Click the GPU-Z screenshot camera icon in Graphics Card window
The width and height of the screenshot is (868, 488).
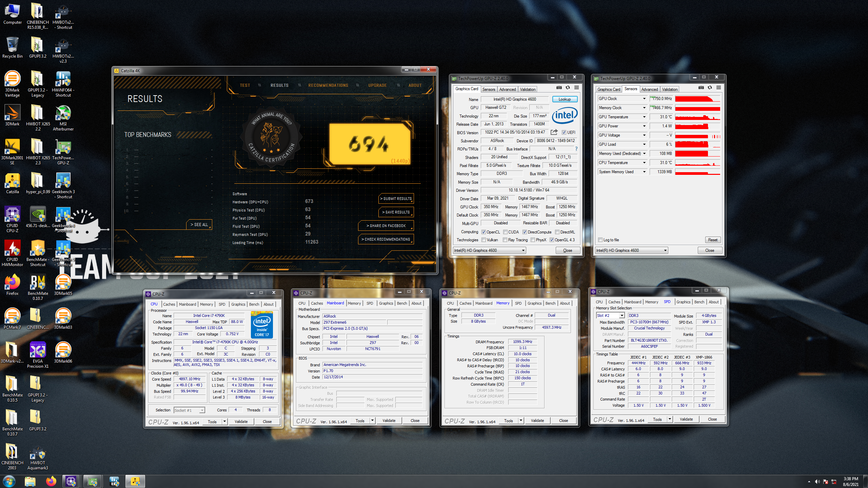(x=559, y=88)
